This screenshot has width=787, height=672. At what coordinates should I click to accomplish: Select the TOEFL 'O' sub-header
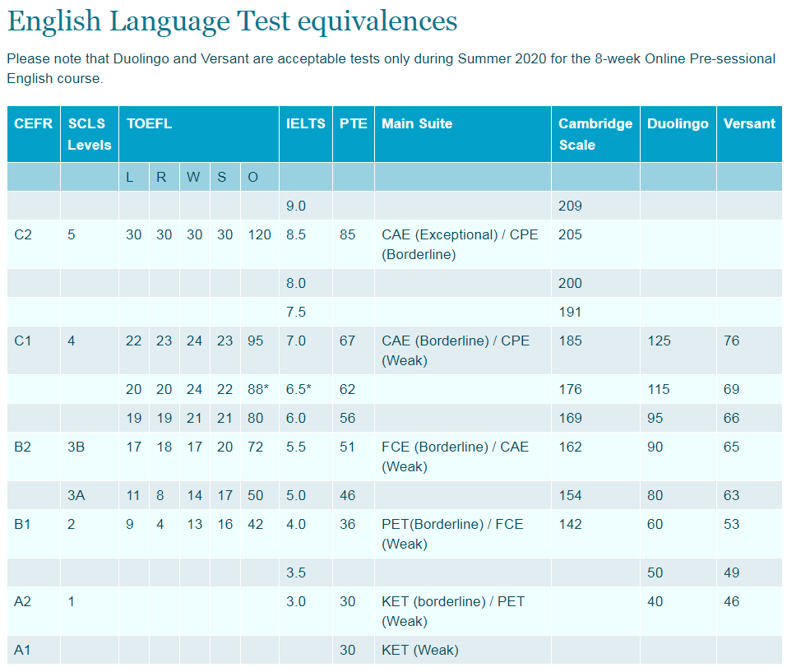(260, 177)
